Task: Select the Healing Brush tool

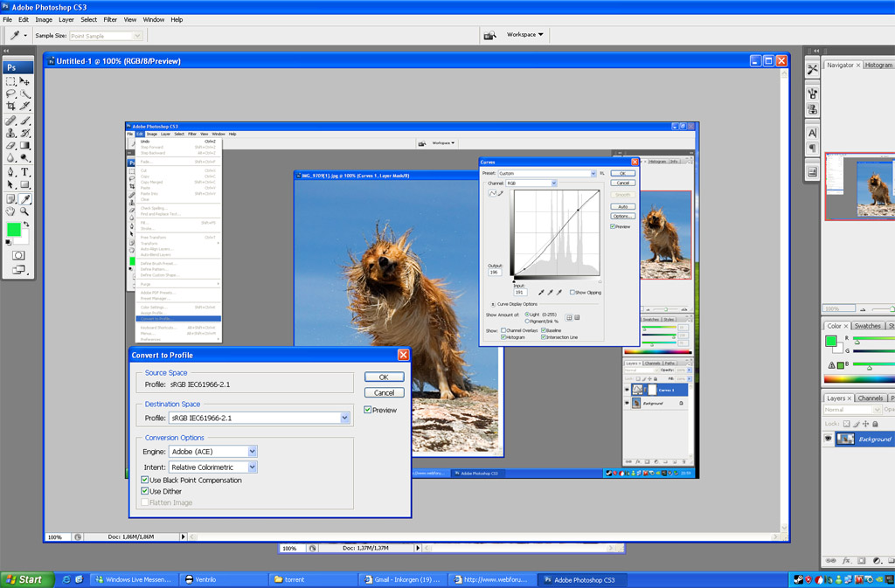Action: pyautogui.click(x=10, y=121)
